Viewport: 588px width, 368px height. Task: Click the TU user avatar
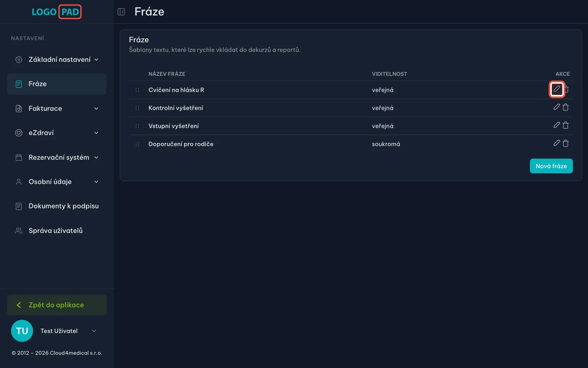pos(22,331)
